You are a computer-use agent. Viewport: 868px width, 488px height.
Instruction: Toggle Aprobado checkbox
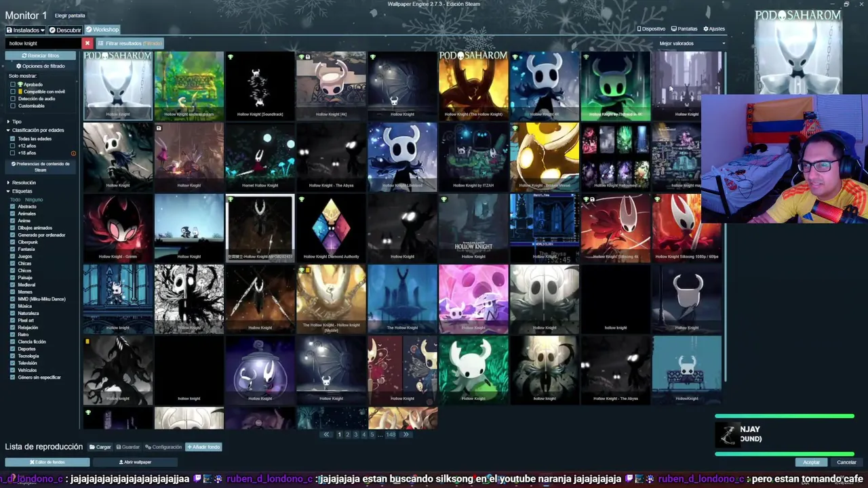pyautogui.click(x=12, y=85)
